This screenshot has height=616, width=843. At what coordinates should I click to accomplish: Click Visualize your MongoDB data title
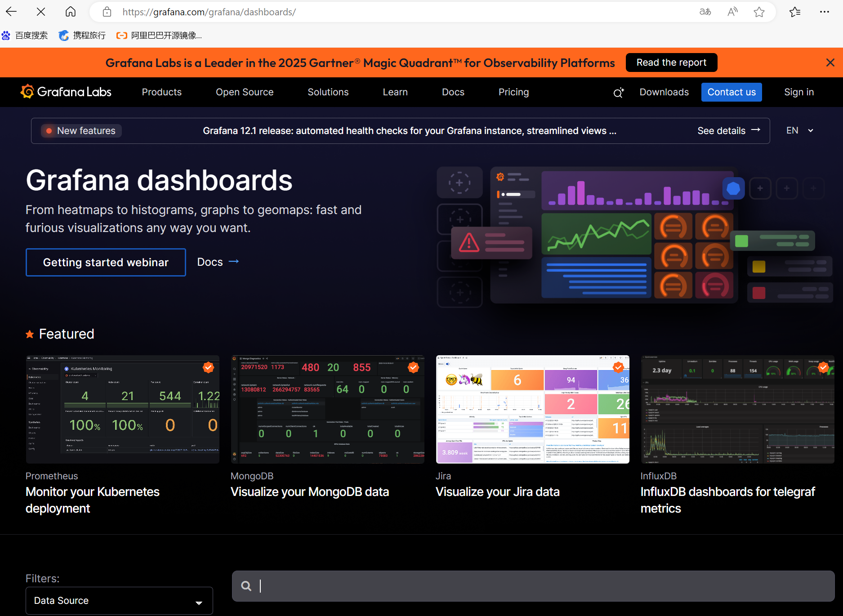pyautogui.click(x=310, y=492)
